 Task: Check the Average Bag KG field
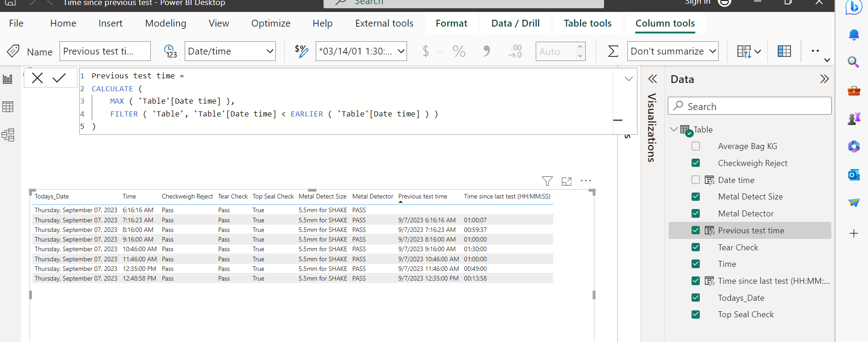click(x=696, y=146)
